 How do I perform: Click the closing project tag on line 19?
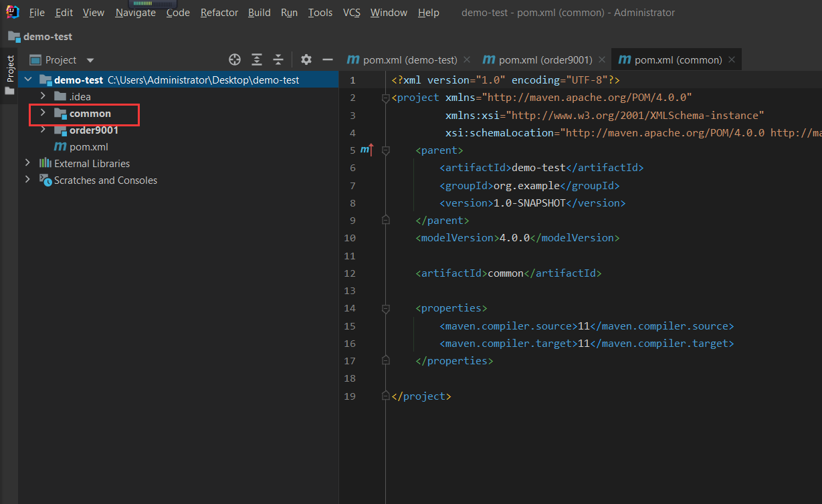pos(421,396)
